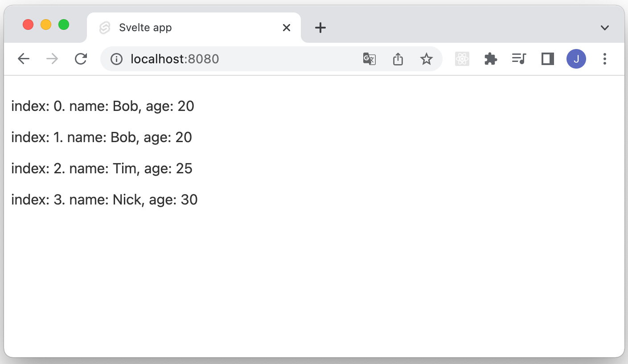Open the React Developer Tools extension
Viewport: 628px width, 364px height.
pos(462,59)
